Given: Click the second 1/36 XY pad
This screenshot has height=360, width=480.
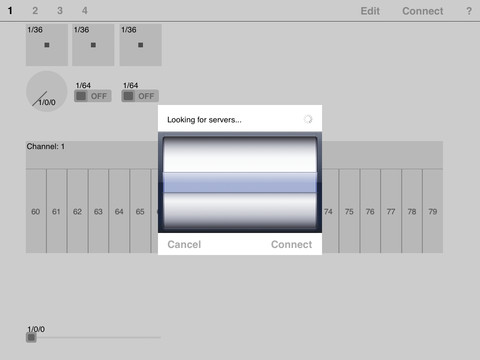Looking at the screenshot, I should (93, 45).
